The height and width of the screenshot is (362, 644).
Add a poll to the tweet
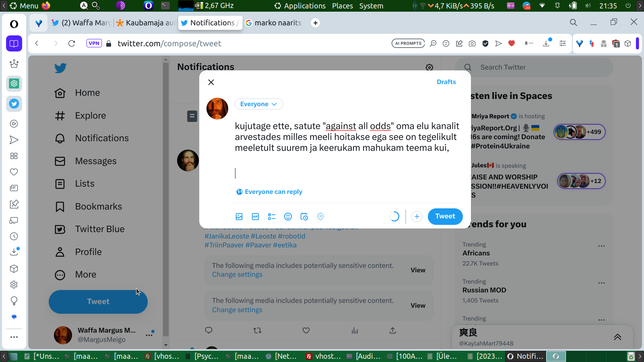[x=272, y=216]
